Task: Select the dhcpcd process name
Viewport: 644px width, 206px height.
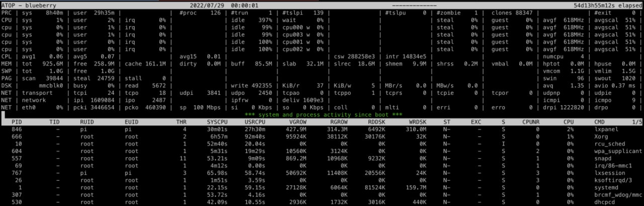Action: [x=605, y=202]
